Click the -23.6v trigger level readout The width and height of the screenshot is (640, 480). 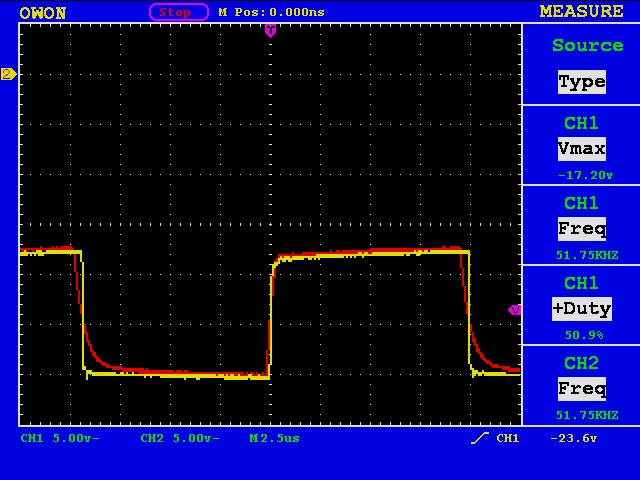573,438
